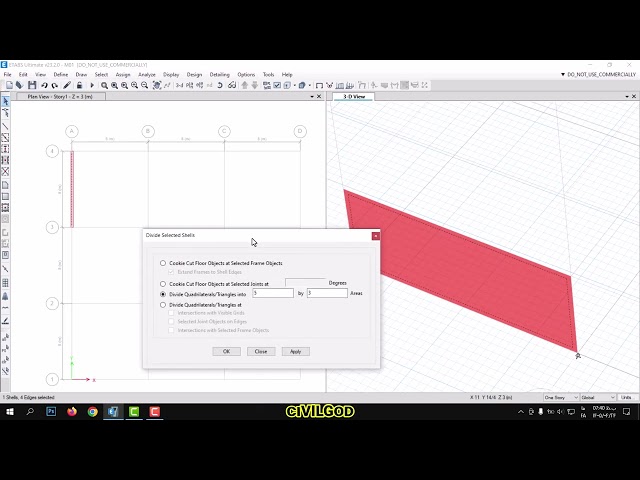This screenshot has width=640, height=480.
Task: Select Divide Quadrilaterals/Triangles at radio option
Action: [163, 304]
